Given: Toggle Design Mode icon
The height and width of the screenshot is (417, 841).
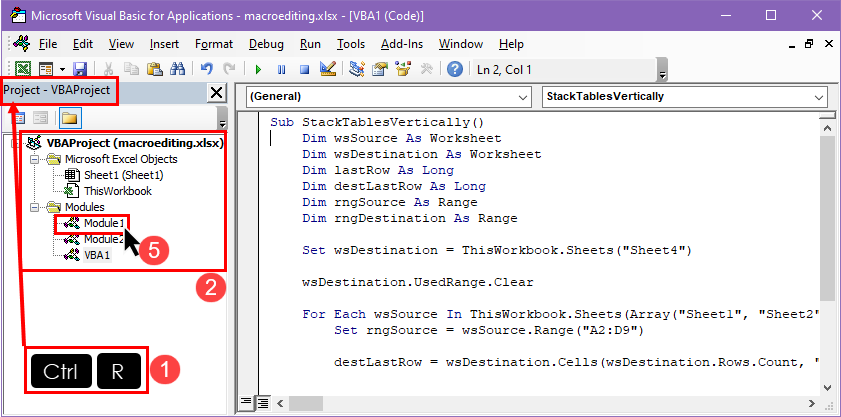Looking at the screenshot, I should pos(327,69).
